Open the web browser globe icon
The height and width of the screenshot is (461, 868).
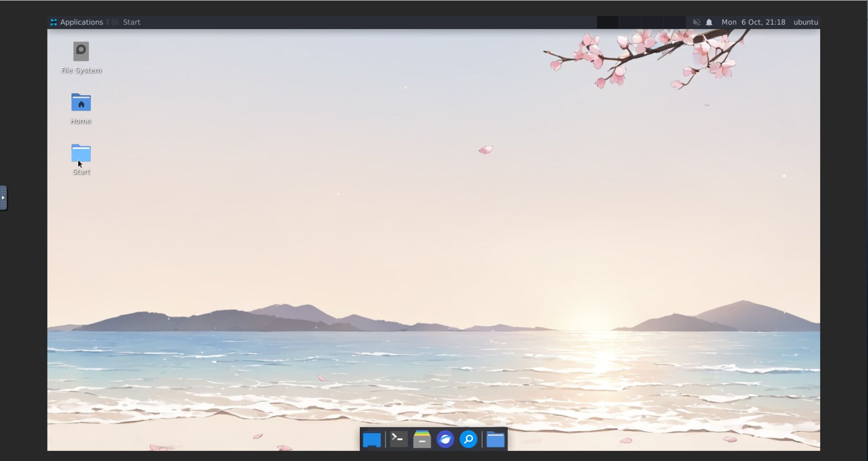[x=445, y=439]
